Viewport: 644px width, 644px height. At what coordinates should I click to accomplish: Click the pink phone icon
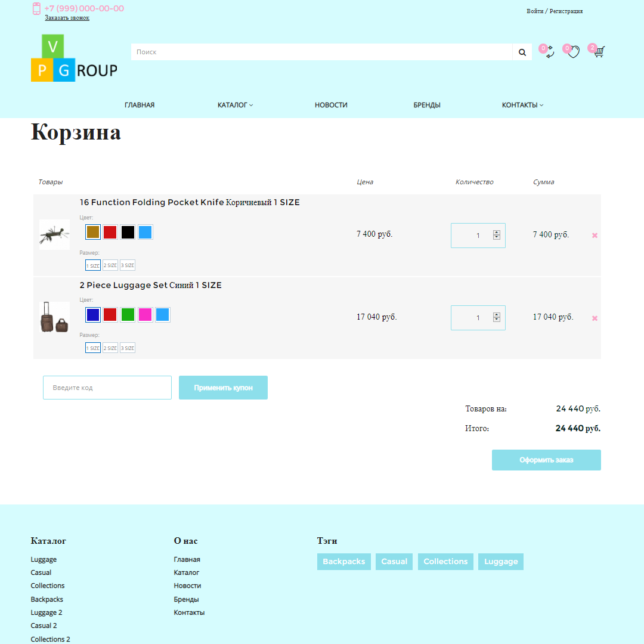36,8
